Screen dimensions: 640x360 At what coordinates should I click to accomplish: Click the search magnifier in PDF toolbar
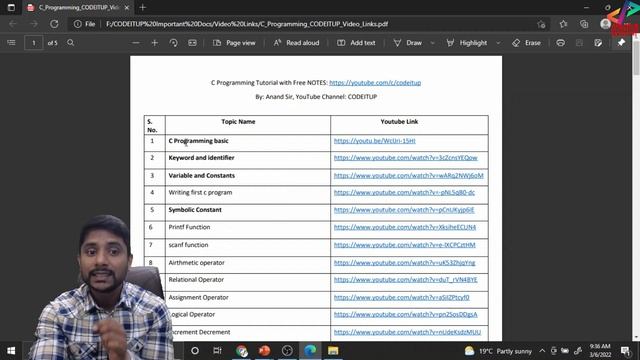pyautogui.click(x=71, y=42)
